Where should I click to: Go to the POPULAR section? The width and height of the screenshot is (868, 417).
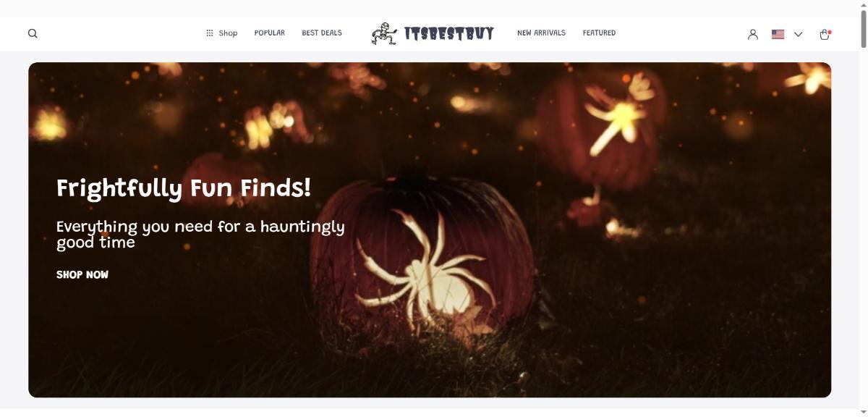click(270, 33)
